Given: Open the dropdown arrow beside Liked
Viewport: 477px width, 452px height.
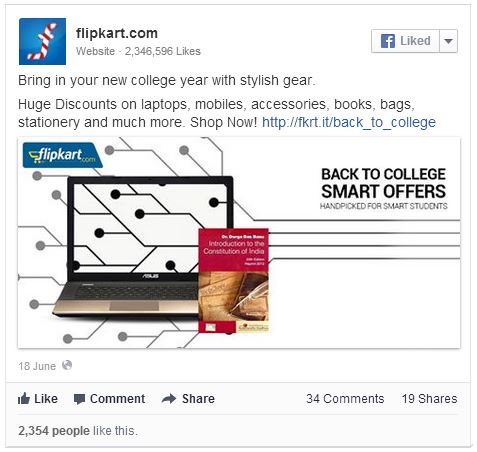Looking at the screenshot, I should (448, 41).
